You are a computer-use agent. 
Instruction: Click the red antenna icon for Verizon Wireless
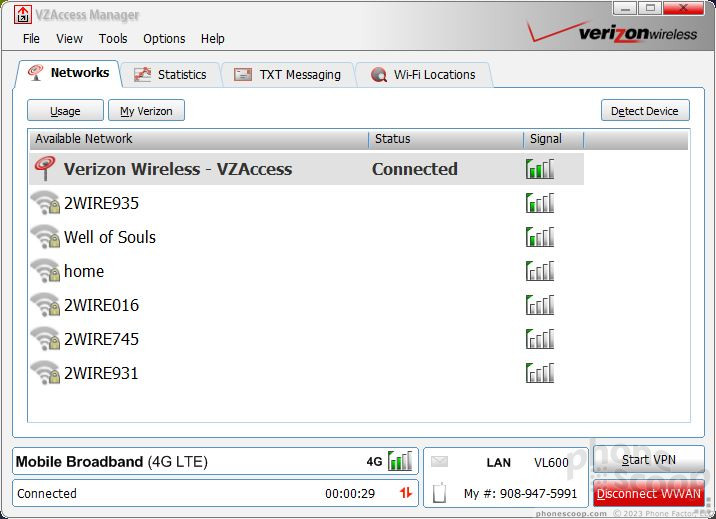(x=45, y=168)
